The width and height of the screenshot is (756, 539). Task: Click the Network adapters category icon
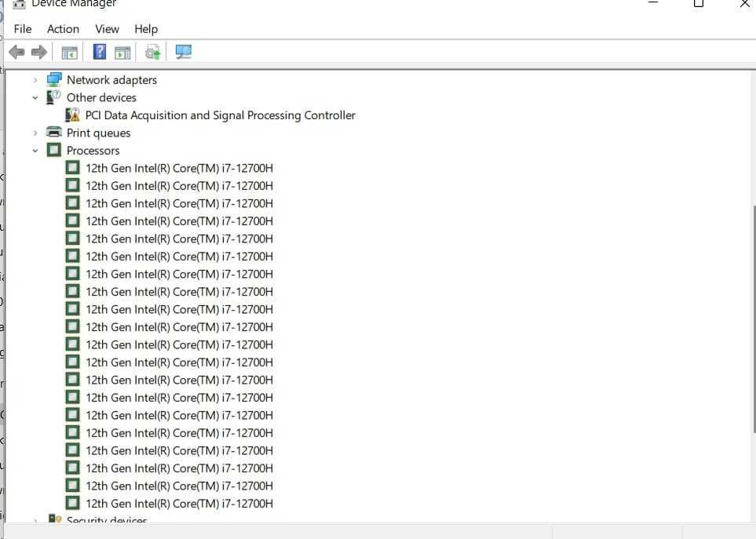click(54, 79)
